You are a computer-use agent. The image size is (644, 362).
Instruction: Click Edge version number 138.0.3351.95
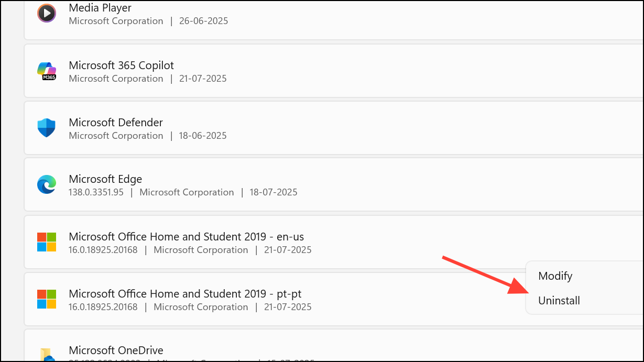96,192
